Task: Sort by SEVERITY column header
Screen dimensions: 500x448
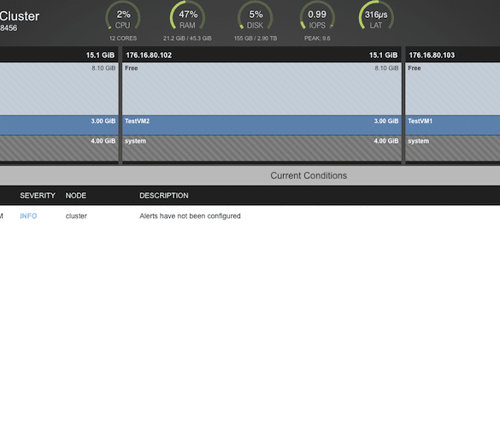Action: (x=38, y=196)
